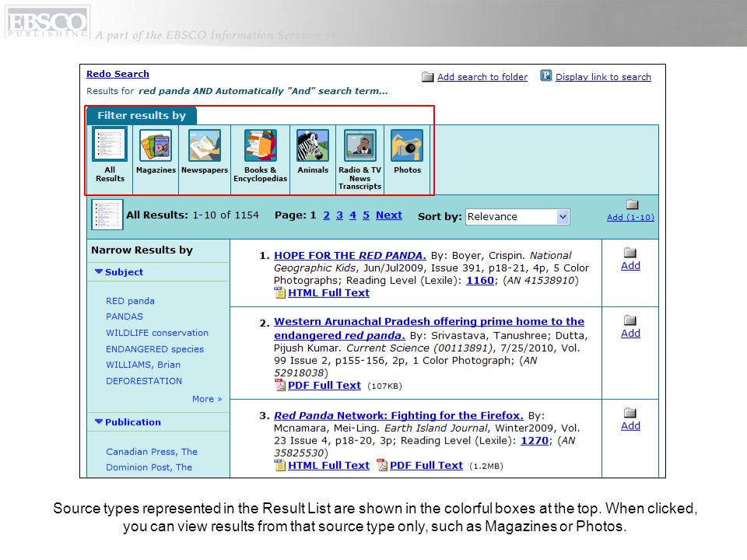Click folder icon beside Add search to folder
The width and height of the screenshot is (747, 560).
(428, 77)
